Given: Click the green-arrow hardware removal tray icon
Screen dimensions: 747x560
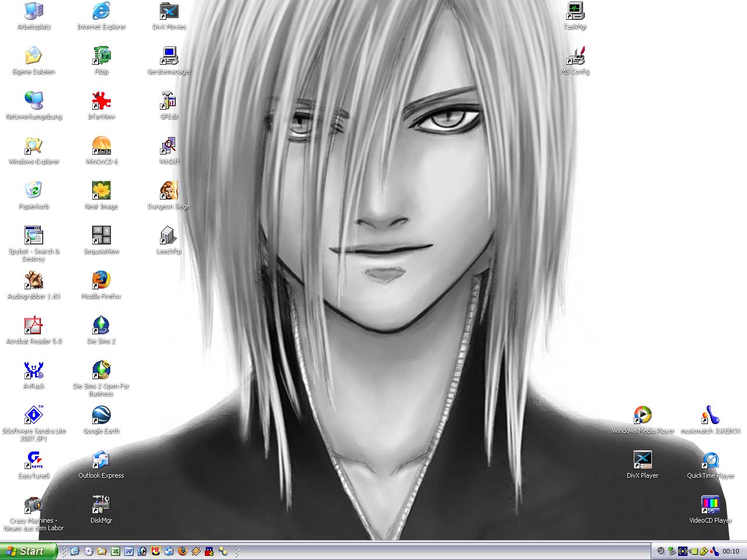Looking at the screenshot, I should click(x=672, y=551).
